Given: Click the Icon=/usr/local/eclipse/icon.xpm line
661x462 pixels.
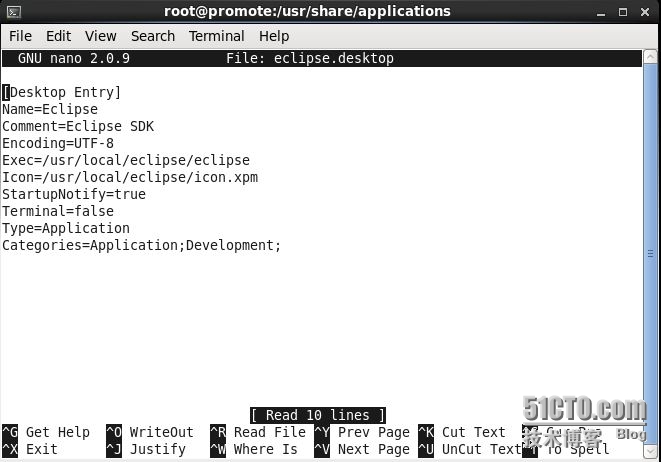Looking at the screenshot, I should point(130,177).
